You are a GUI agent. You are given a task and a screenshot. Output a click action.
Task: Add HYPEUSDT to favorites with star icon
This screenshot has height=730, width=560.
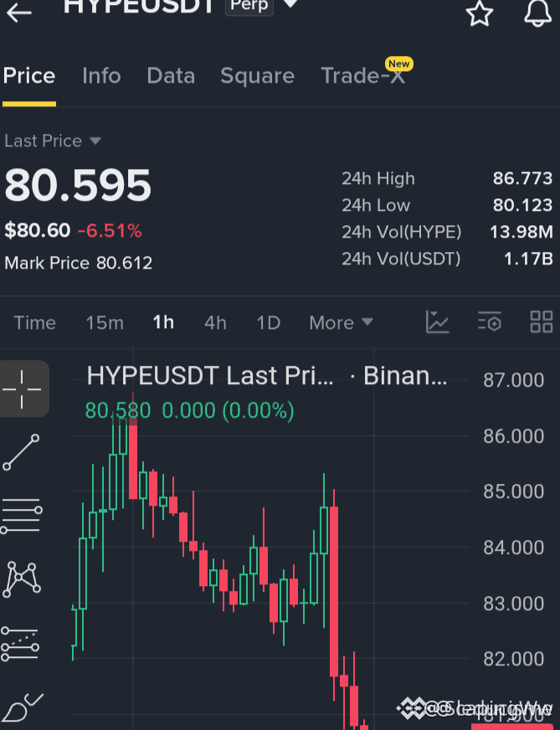coord(480,13)
